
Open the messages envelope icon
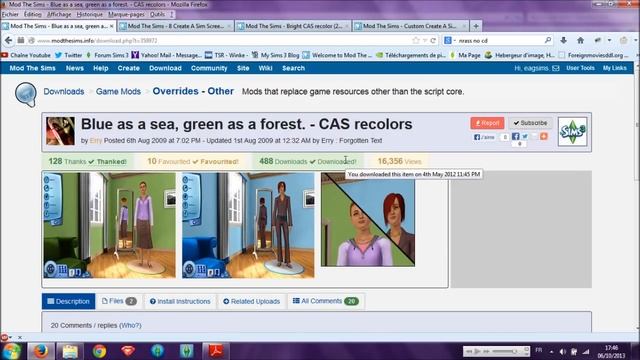point(556,68)
